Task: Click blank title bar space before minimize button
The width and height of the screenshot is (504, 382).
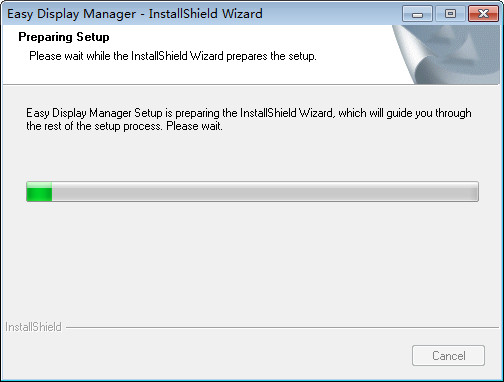Action: [332, 14]
